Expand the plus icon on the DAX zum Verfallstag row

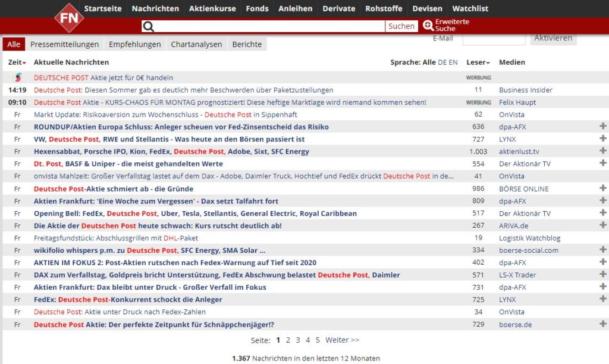click(603, 274)
